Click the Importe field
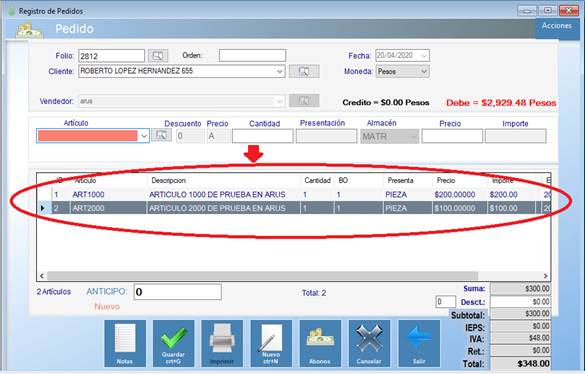 (x=516, y=136)
